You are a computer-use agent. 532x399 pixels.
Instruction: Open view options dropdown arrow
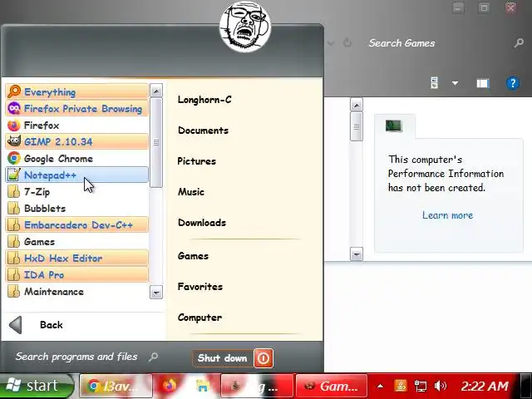pyautogui.click(x=455, y=83)
